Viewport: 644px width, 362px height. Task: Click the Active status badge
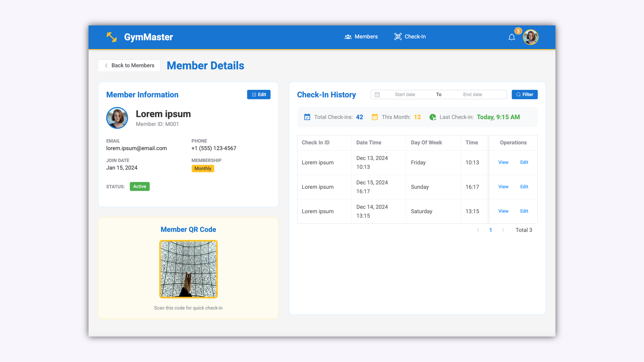tap(139, 186)
